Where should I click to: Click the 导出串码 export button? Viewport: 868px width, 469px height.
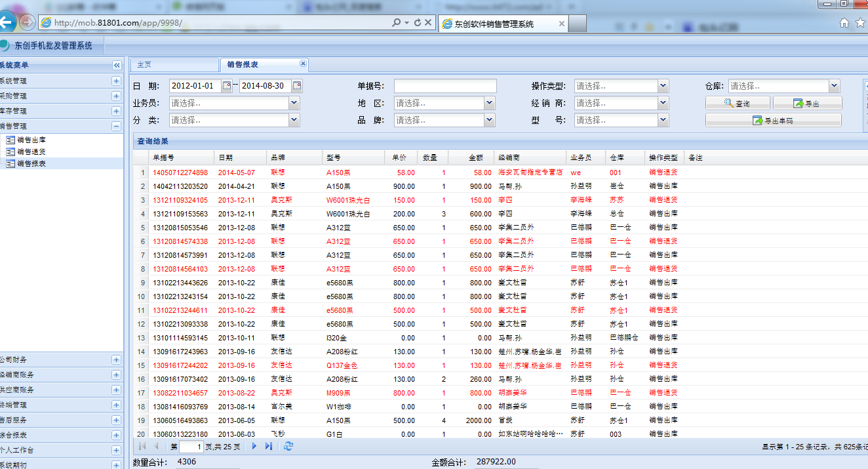tap(773, 121)
